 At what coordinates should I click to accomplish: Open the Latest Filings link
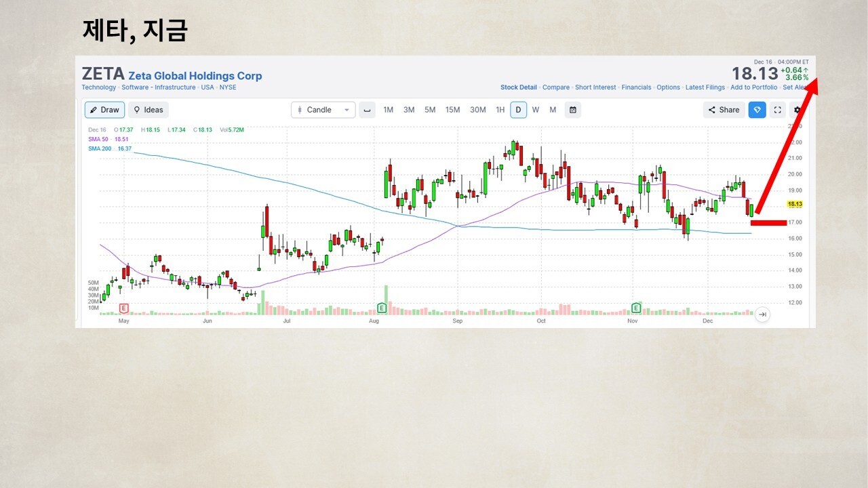point(705,87)
